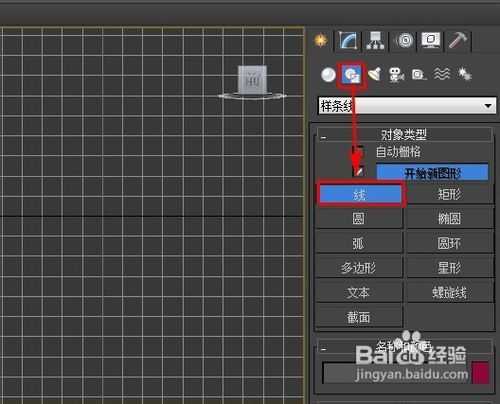500x404 pixels.
Task: Select the 椭圆 ellipse button
Action: pyautogui.click(x=450, y=218)
